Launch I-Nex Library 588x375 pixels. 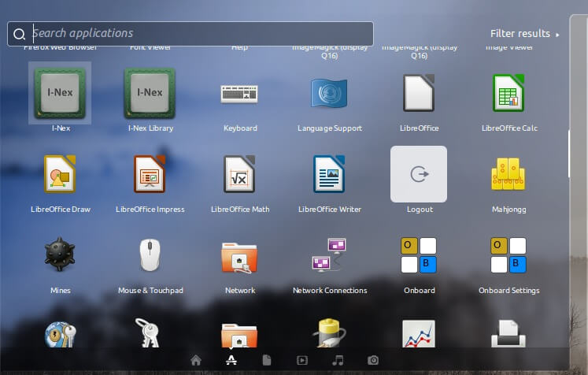pos(150,93)
